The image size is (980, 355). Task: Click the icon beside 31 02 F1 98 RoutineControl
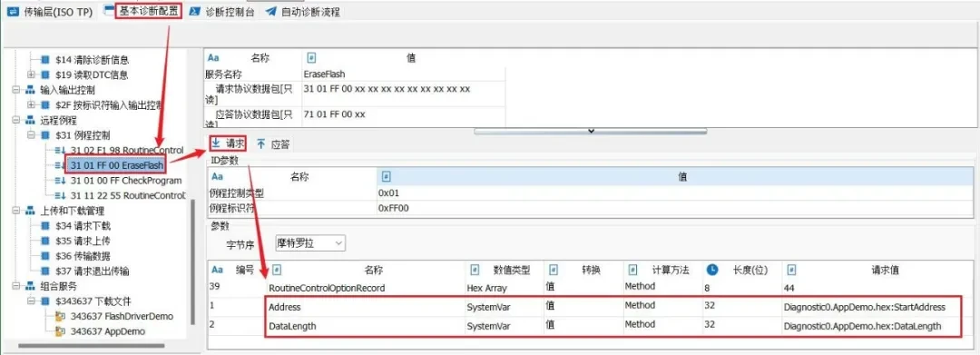pyautogui.click(x=60, y=151)
